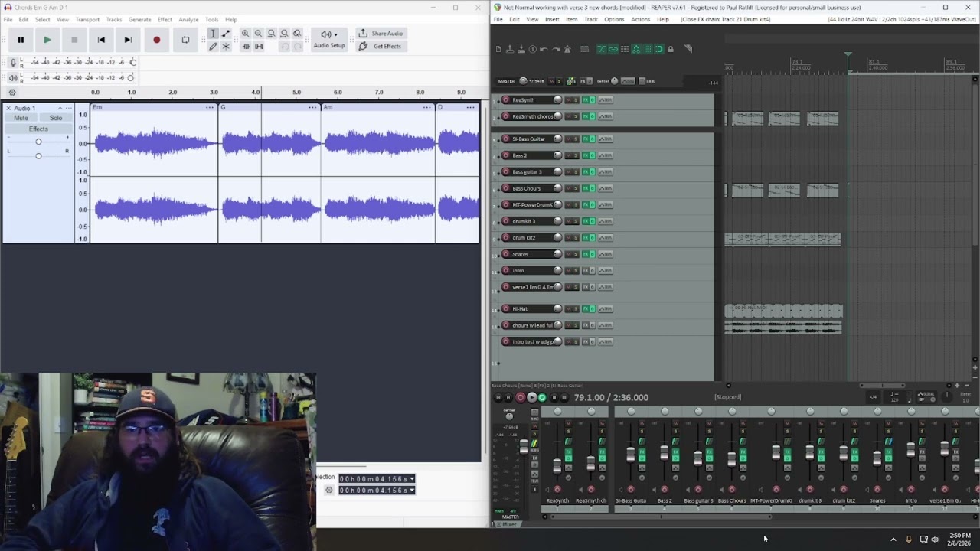Click the Silence audio selection icon

click(259, 47)
